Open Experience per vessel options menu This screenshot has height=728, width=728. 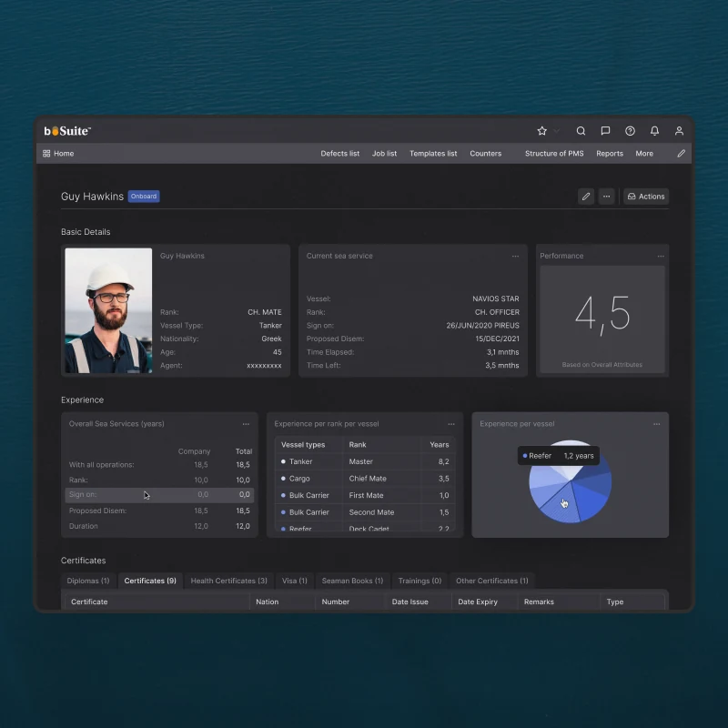[656, 424]
